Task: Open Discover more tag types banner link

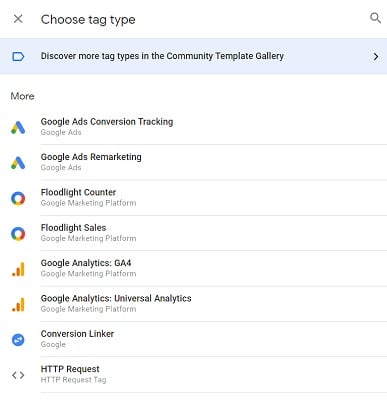Action: click(193, 56)
